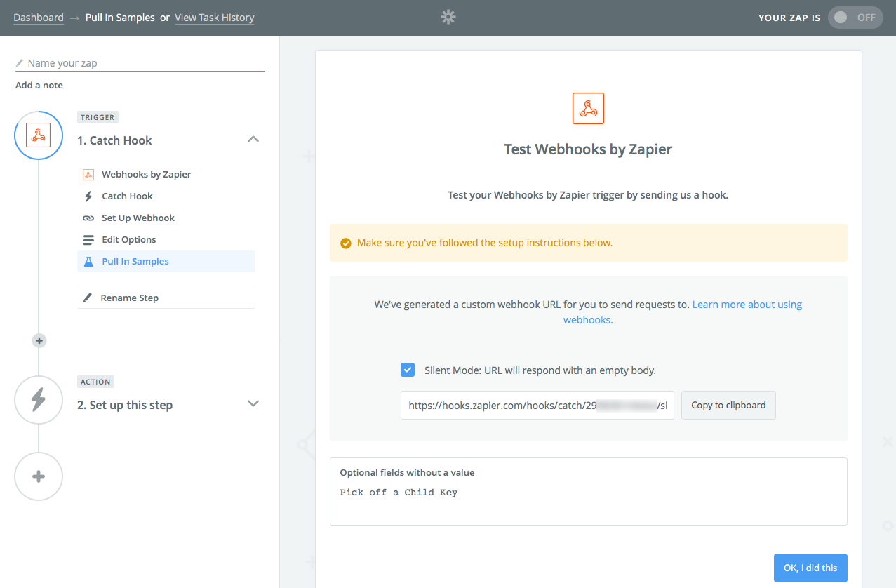
Task: Select Pull In Samples sidebar item
Action: [x=166, y=262]
